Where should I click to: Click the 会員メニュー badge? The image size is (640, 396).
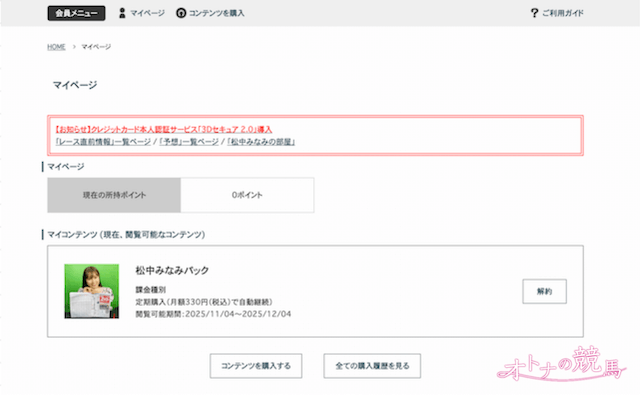[76, 13]
